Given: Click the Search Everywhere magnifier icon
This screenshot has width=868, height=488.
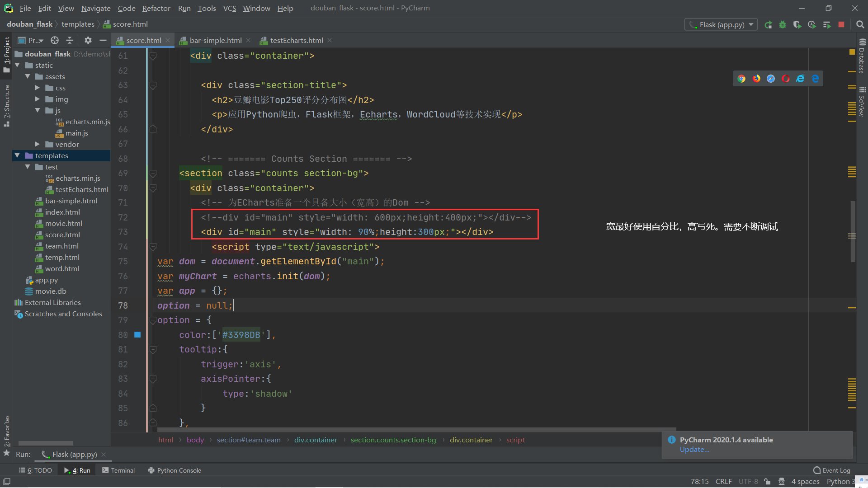Looking at the screenshot, I should point(860,25).
